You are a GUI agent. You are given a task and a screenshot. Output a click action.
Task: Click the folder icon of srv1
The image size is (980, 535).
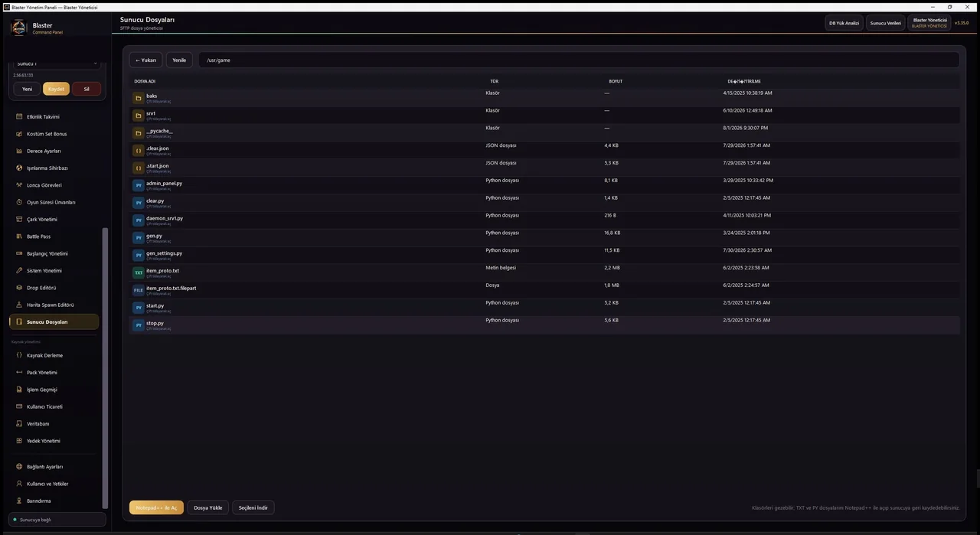pyautogui.click(x=139, y=116)
